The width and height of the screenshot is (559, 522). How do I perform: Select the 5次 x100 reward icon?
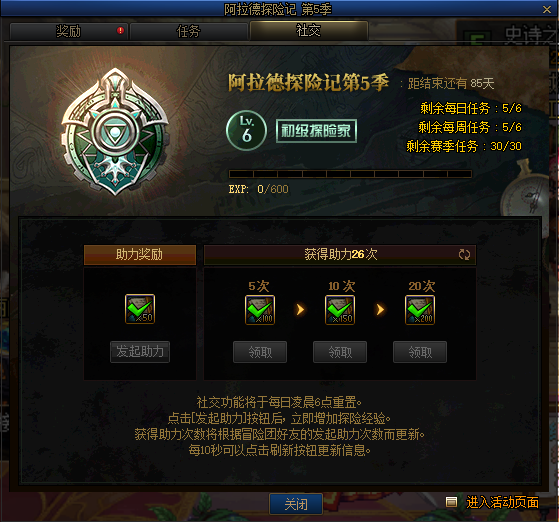tap(260, 310)
